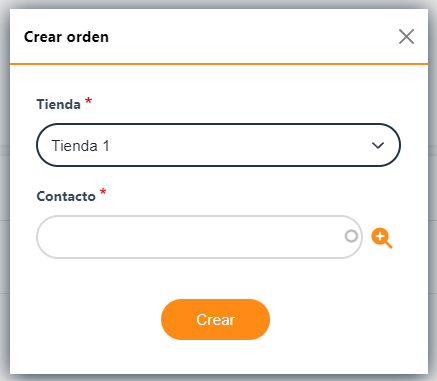The width and height of the screenshot is (437, 381).
Task: Focus the Contacto search input field
Action: pos(199,237)
